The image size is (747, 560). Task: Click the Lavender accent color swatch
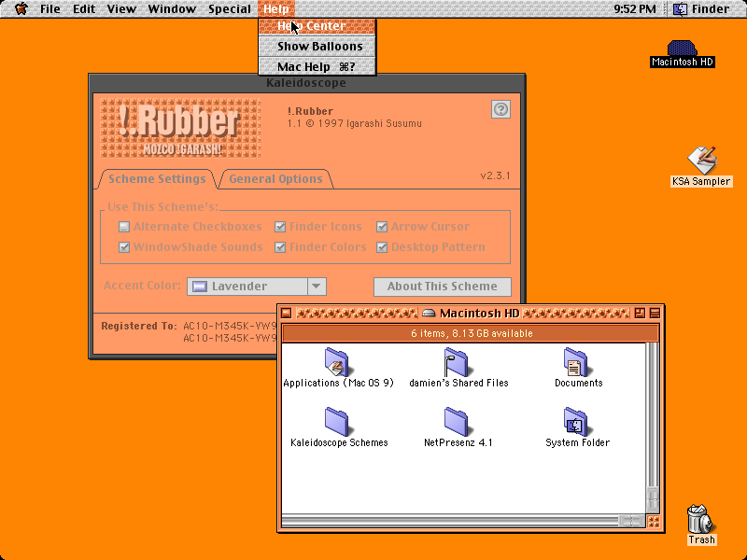[x=200, y=287]
